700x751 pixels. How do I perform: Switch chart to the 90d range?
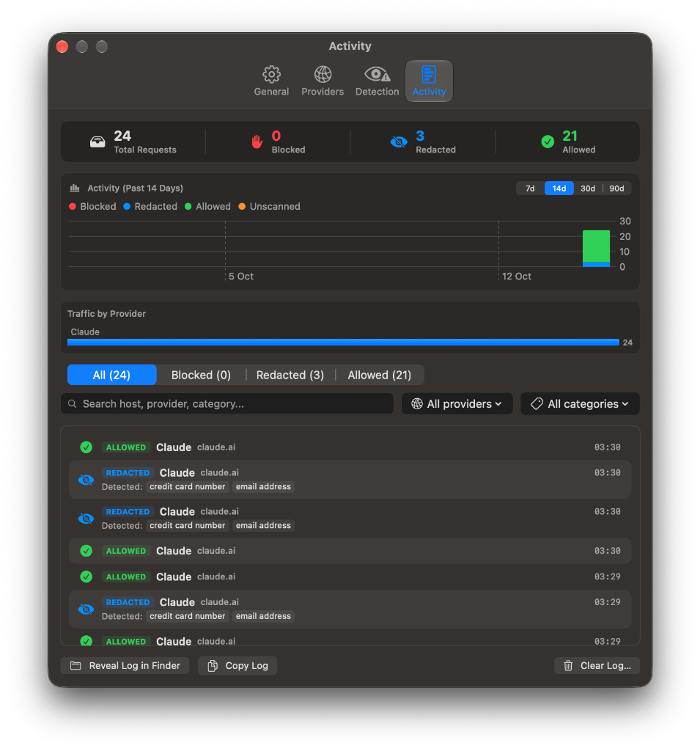pos(616,188)
